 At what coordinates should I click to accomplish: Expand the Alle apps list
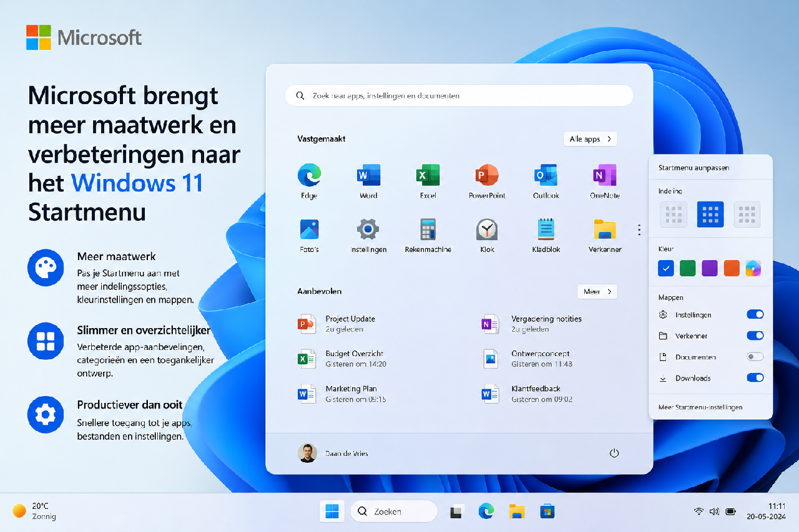click(590, 139)
